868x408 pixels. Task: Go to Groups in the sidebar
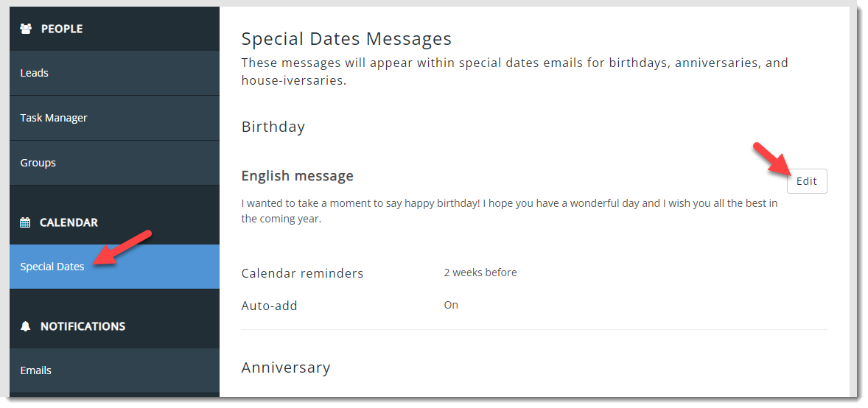click(38, 163)
